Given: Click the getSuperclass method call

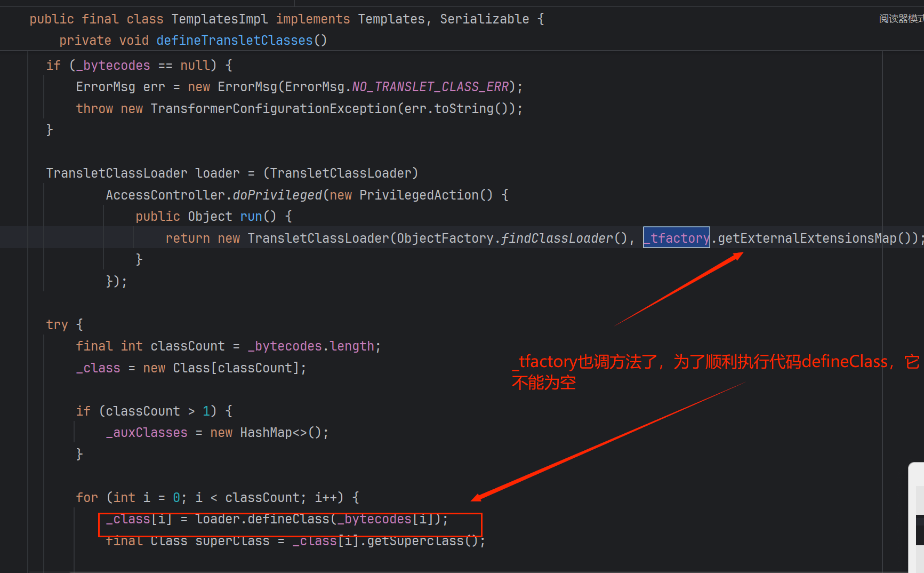Looking at the screenshot, I should (x=415, y=541).
